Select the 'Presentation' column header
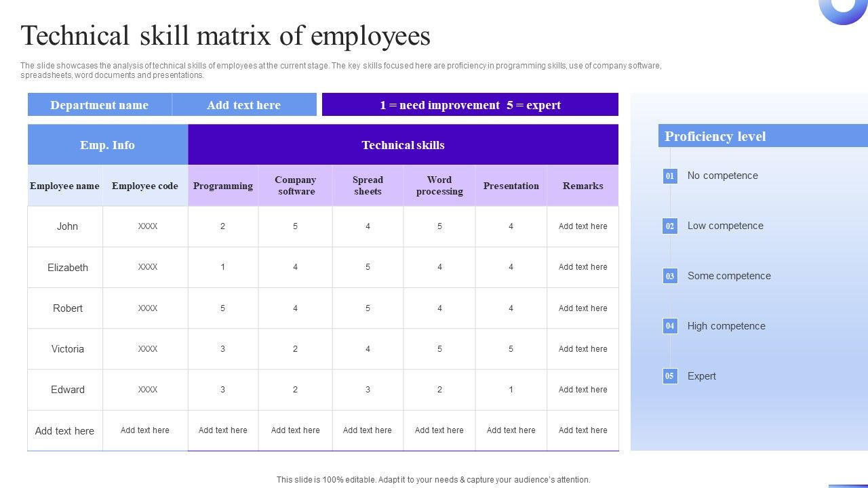Image resolution: width=868 pixels, height=488 pixels. coord(511,186)
